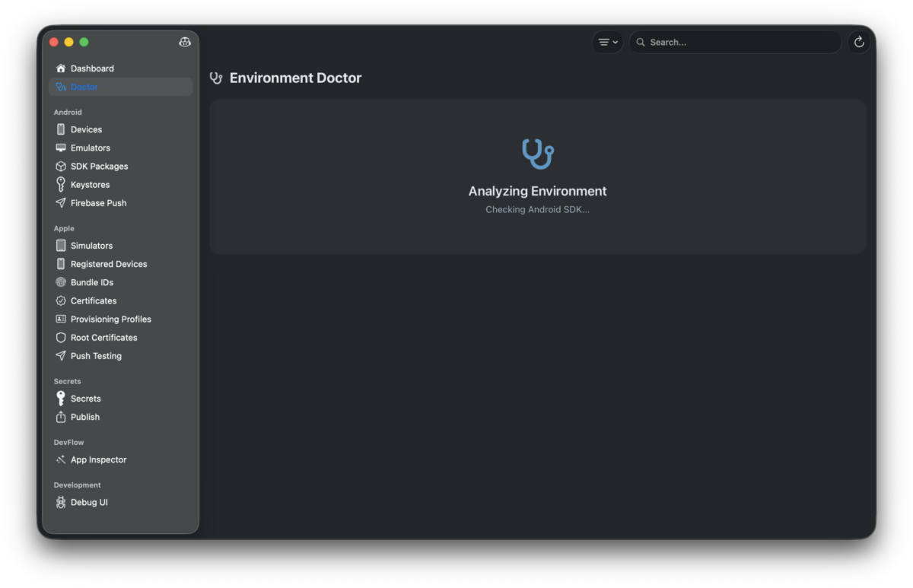This screenshot has width=913, height=588.
Task: Select Firebase Push
Action: 120,203
